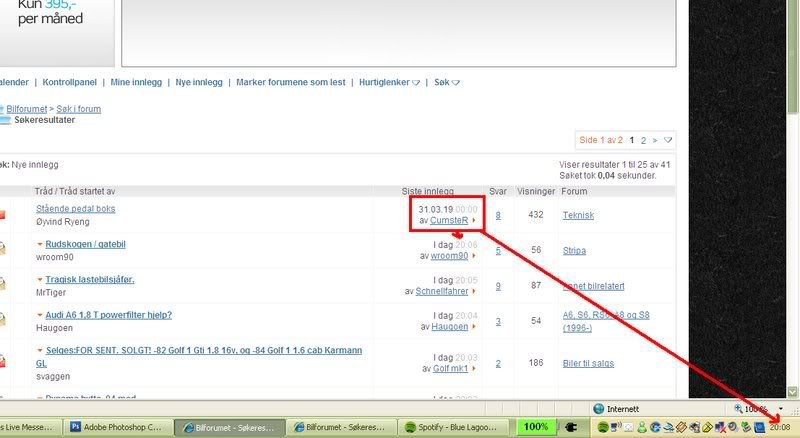This screenshot has height=438, width=800.
Task: View profile of Haugoen in last post column
Action: click(x=449, y=327)
